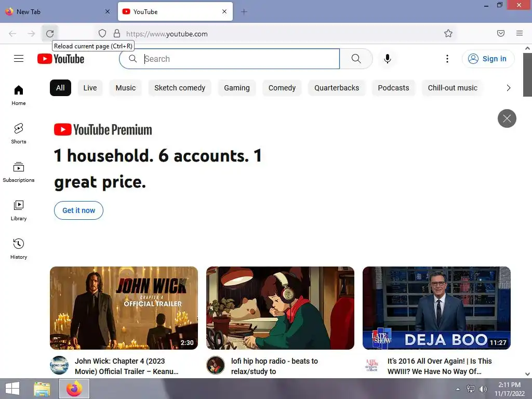The width and height of the screenshot is (532, 399).
Task: Open Lionsgate channel avatar for John Wick
Action: point(59,365)
